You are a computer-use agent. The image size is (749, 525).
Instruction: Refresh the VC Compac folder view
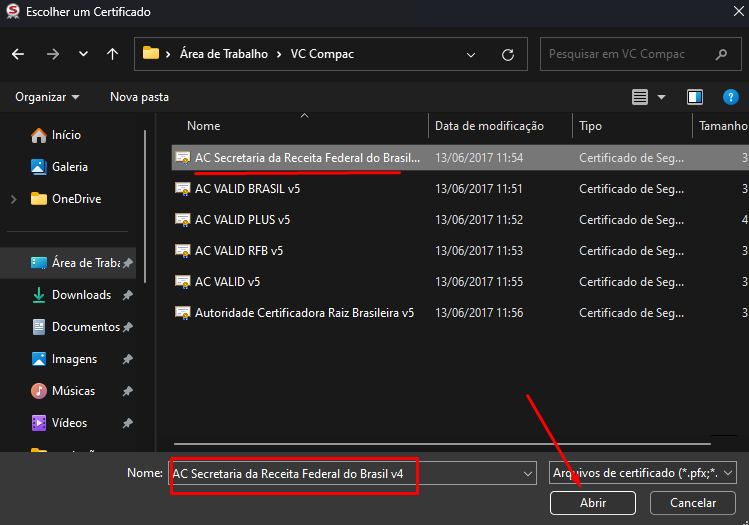(508, 54)
